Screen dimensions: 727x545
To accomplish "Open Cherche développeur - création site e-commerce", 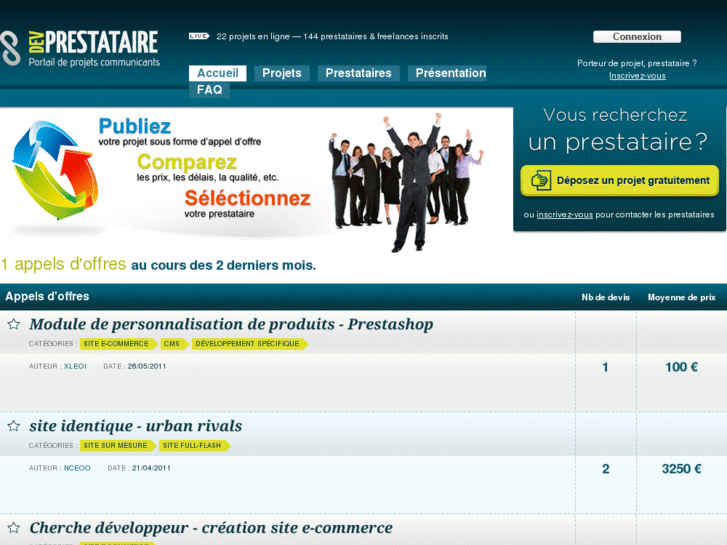I will point(211,528).
